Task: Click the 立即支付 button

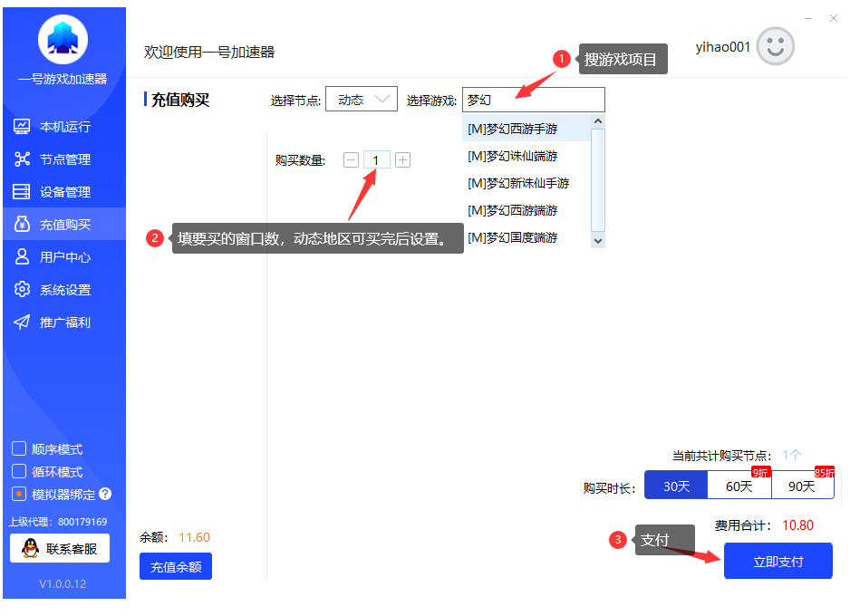Action: [x=778, y=561]
